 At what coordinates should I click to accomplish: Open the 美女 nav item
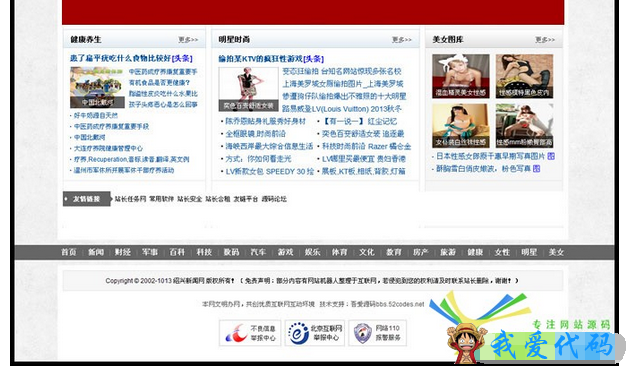click(x=556, y=252)
